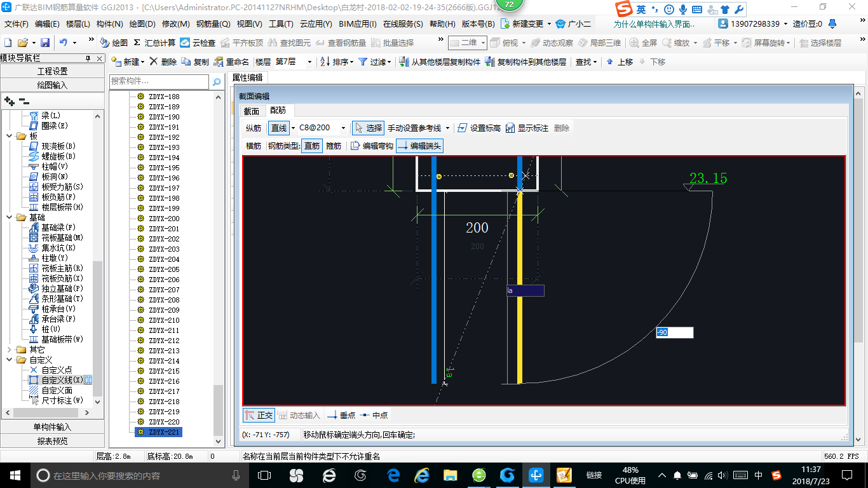Run 汇总计算 summary calculation
This screenshot has height=488, width=868.
point(154,43)
